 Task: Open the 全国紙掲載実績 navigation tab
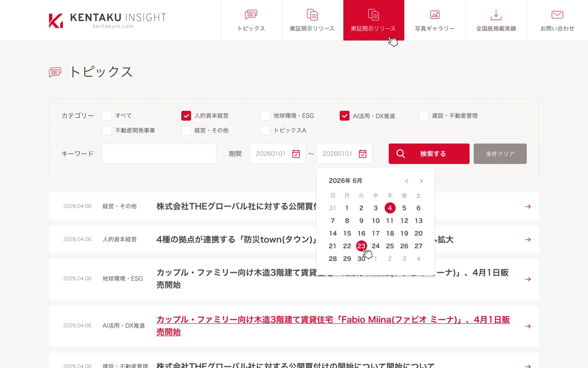coord(496,20)
